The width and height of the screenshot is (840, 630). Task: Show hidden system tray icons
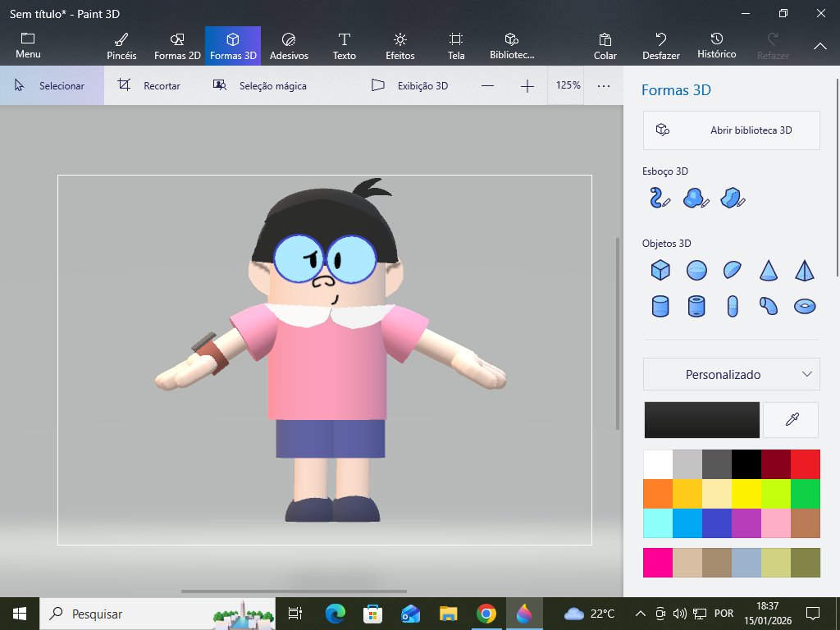(640, 614)
